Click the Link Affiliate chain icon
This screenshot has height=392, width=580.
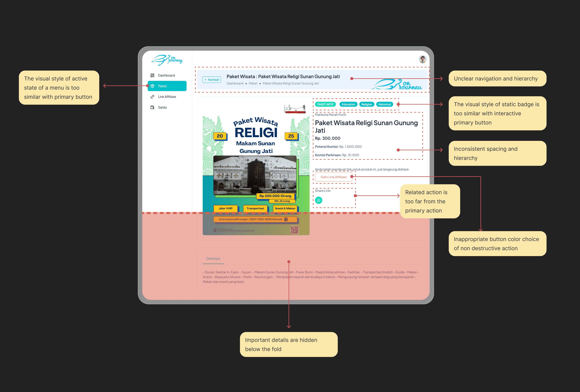coord(152,97)
